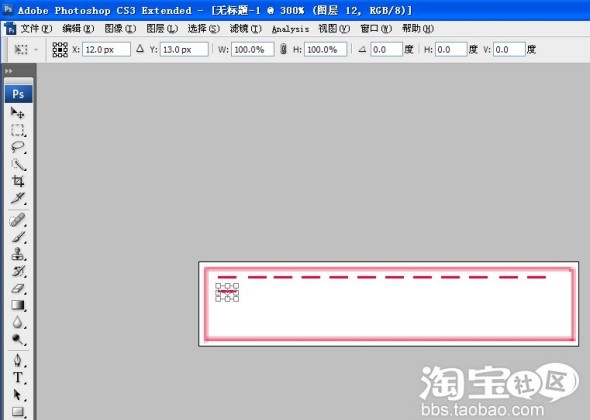Image resolution: width=590 pixels, height=420 pixels.
Task: Select the Eraser tool
Action: (18, 289)
